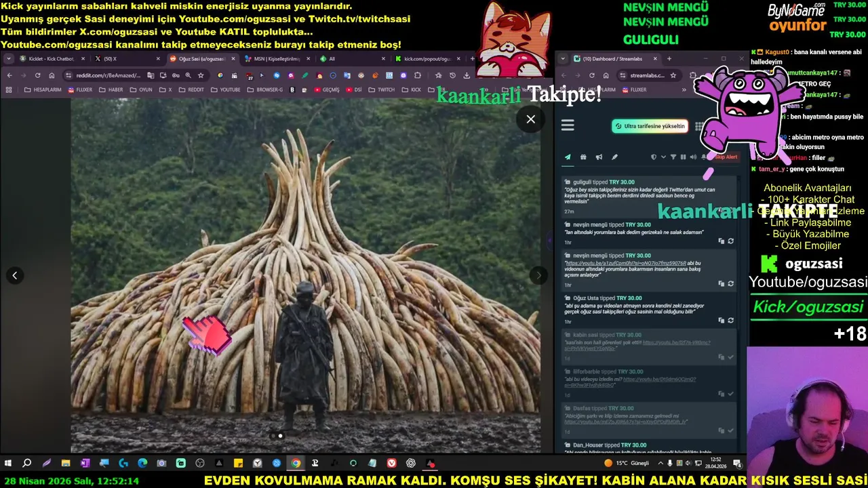Open the gift icon tab in Streamlabs
Viewport: 868px width, 488px height.
click(x=583, y=157)
